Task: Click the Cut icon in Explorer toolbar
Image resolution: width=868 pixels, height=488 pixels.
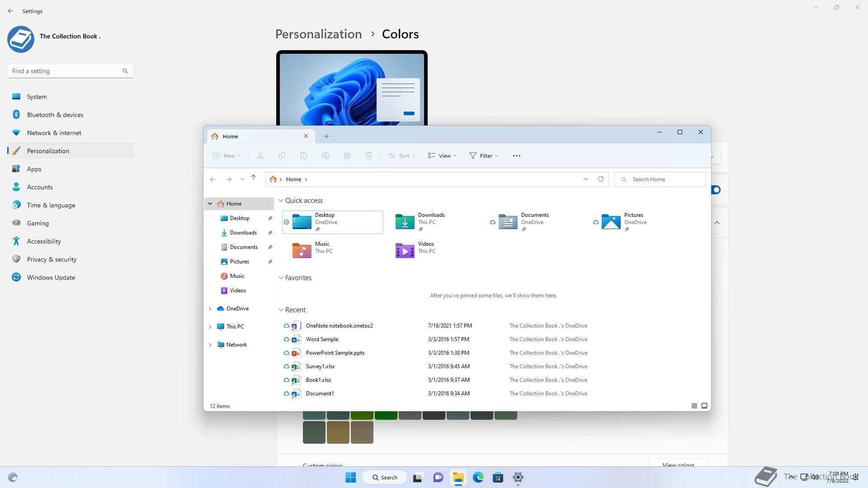Action: pyautogui.click(x=260, y=155)
